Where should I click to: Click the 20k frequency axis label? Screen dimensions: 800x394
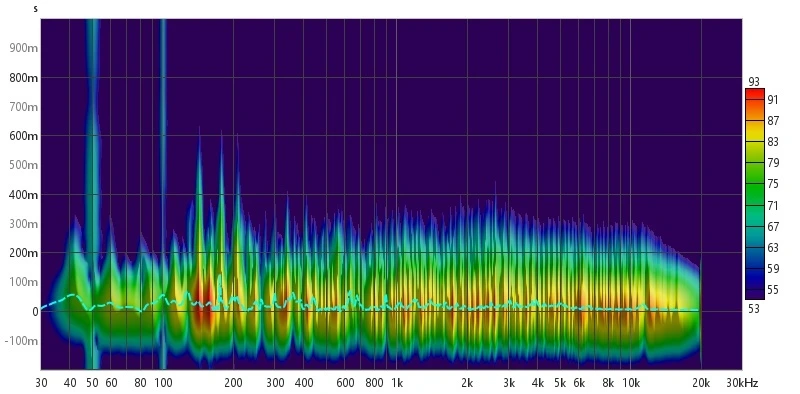702,383
